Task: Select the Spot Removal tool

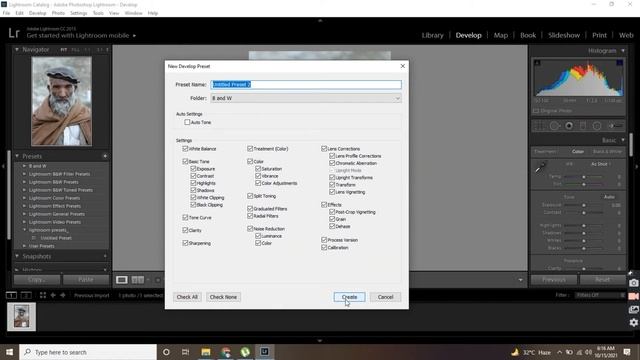Action: [x=554, y=126]
